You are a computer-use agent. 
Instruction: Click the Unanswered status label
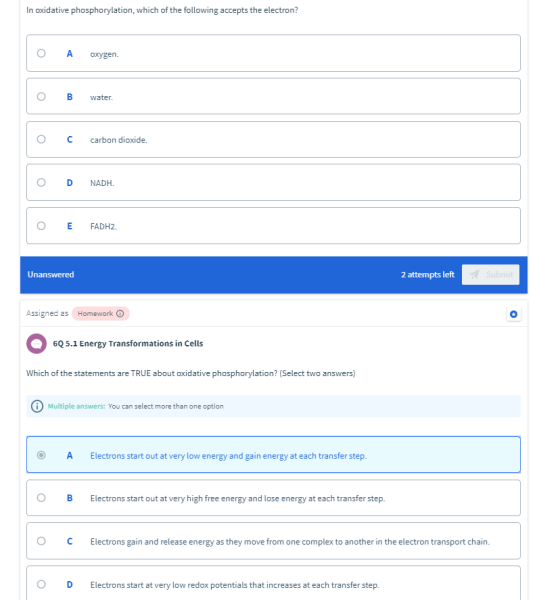point(51,274)
